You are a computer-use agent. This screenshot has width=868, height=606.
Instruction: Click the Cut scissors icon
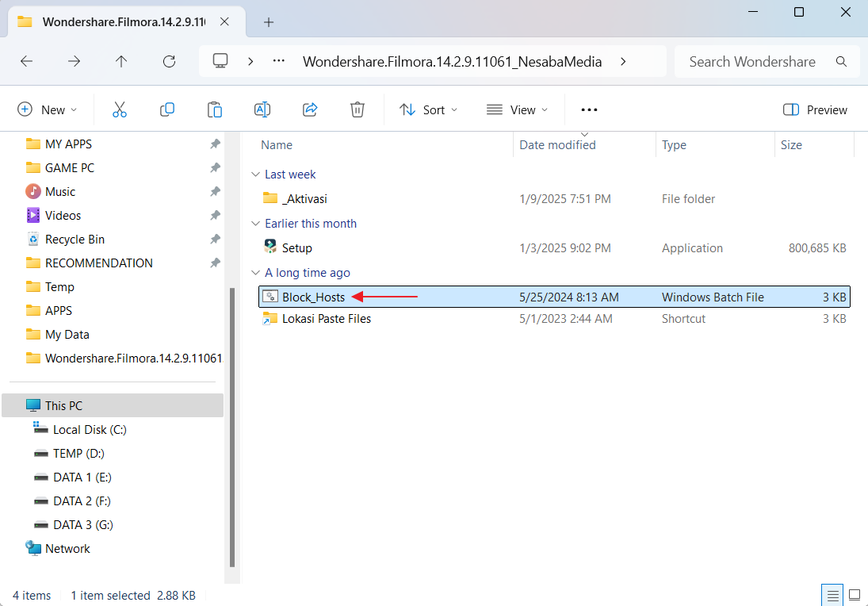click(x=120, y=110)
